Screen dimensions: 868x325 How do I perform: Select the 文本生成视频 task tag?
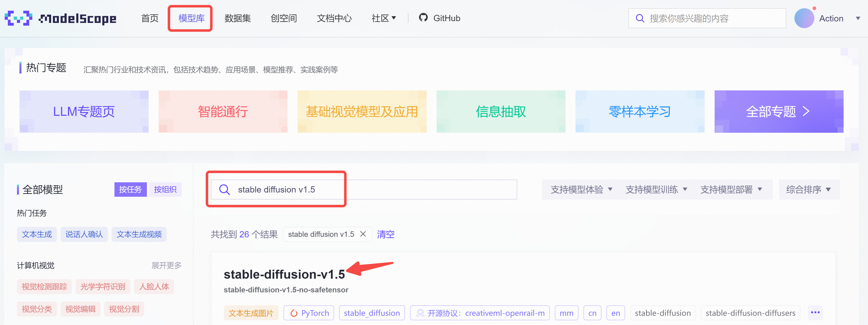pyautogui.click(x=139, y=234)
